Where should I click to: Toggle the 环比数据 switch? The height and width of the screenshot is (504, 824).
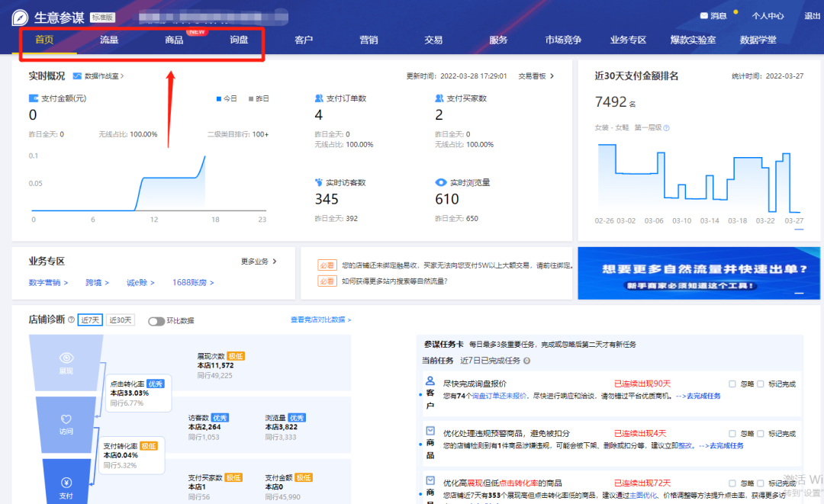(x=156, y=321)
